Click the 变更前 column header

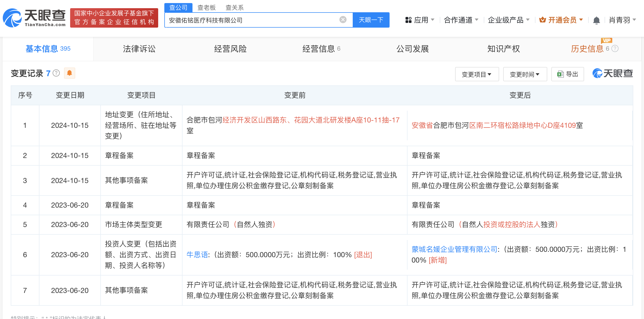(295, 95)
